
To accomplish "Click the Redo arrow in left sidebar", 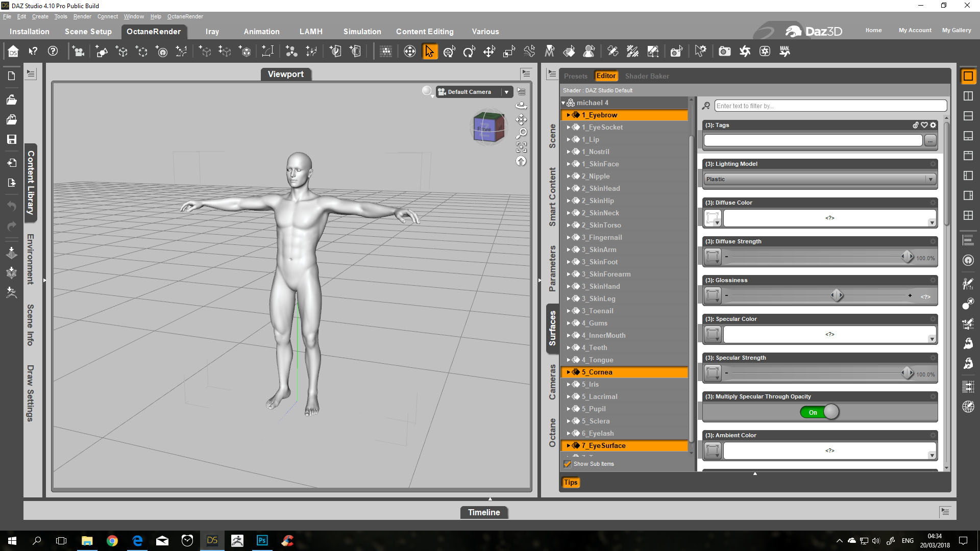I will click(x=11, y=226).
